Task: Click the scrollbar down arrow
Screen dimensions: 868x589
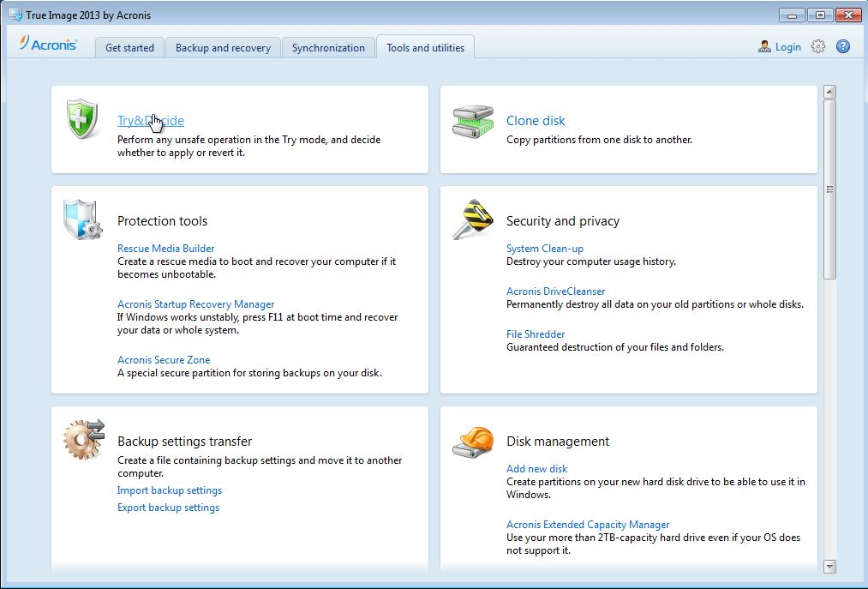Action: 829,566
